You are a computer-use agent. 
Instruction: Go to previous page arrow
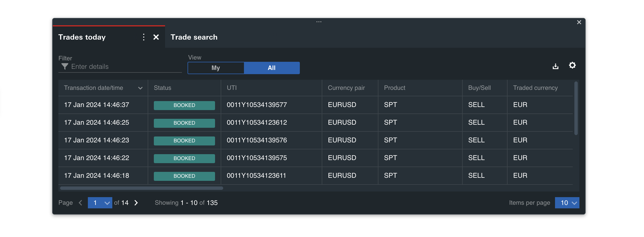tap(81, 203)
